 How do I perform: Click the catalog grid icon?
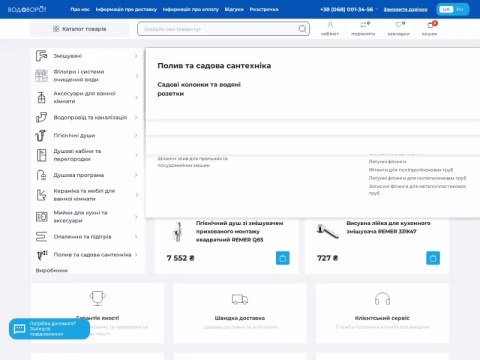(56, 29)
